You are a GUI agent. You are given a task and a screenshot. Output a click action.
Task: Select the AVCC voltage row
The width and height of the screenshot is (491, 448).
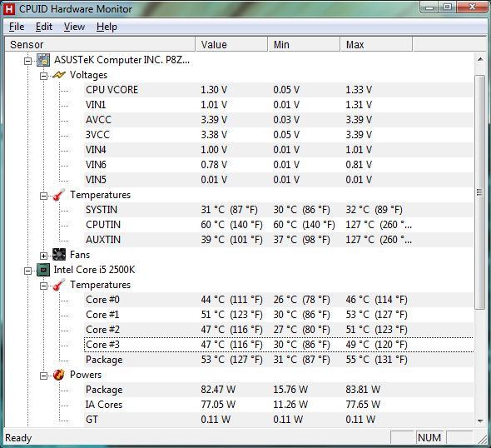(279, 120)
